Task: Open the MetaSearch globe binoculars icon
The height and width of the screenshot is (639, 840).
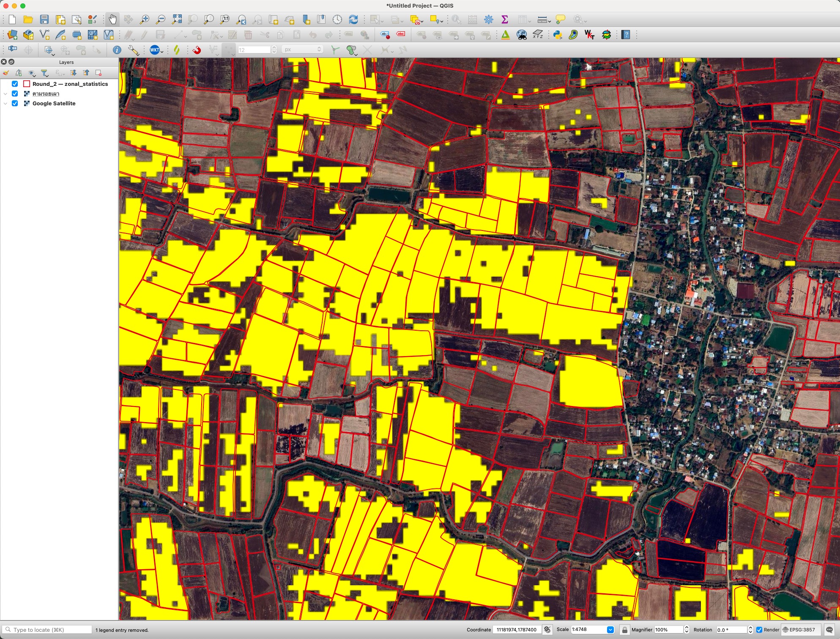Action: [522, 35]
